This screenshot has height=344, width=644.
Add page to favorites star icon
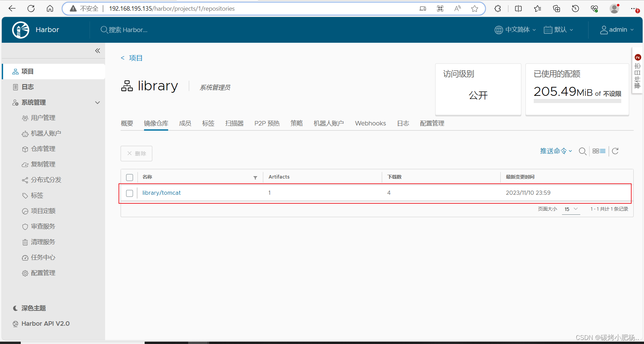tap(474, 9)
